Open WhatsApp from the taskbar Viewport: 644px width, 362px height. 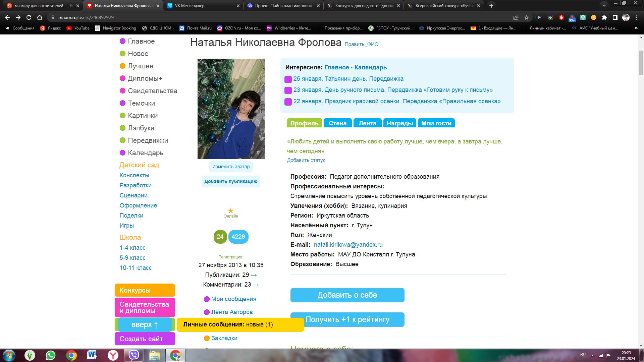51,355
